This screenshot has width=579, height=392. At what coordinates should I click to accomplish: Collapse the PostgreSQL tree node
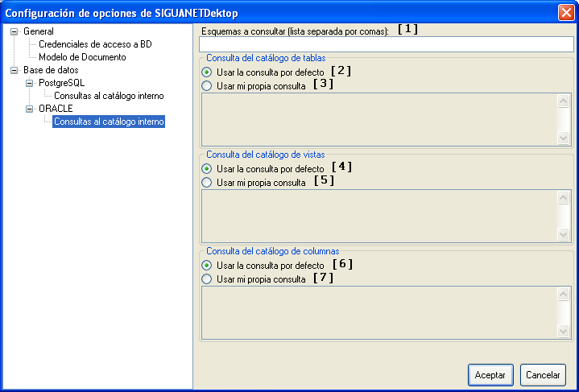(29, 84)
